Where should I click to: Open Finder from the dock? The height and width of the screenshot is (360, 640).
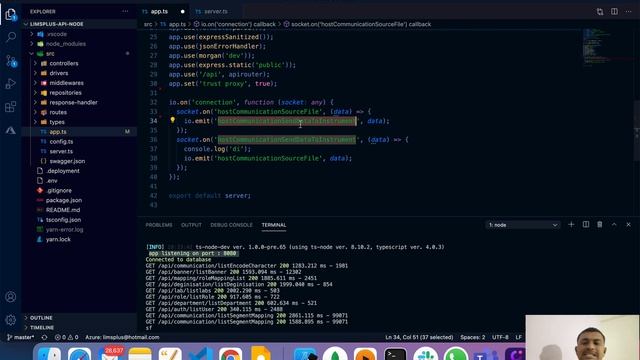click(49, 354)
